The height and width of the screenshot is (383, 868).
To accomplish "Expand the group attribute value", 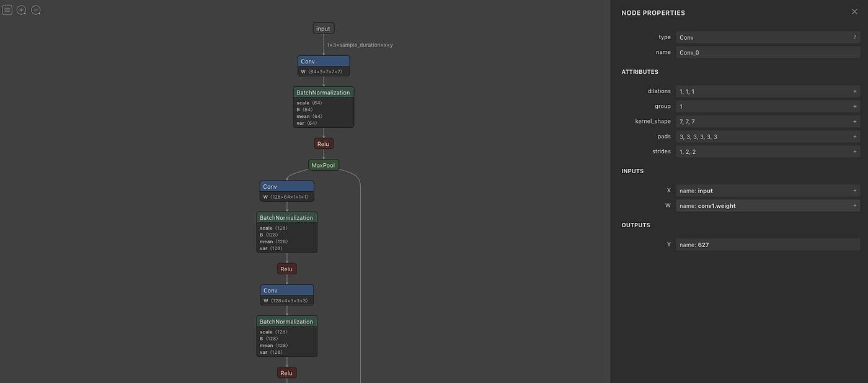I will pyautogui.click(x=854, y=106).
